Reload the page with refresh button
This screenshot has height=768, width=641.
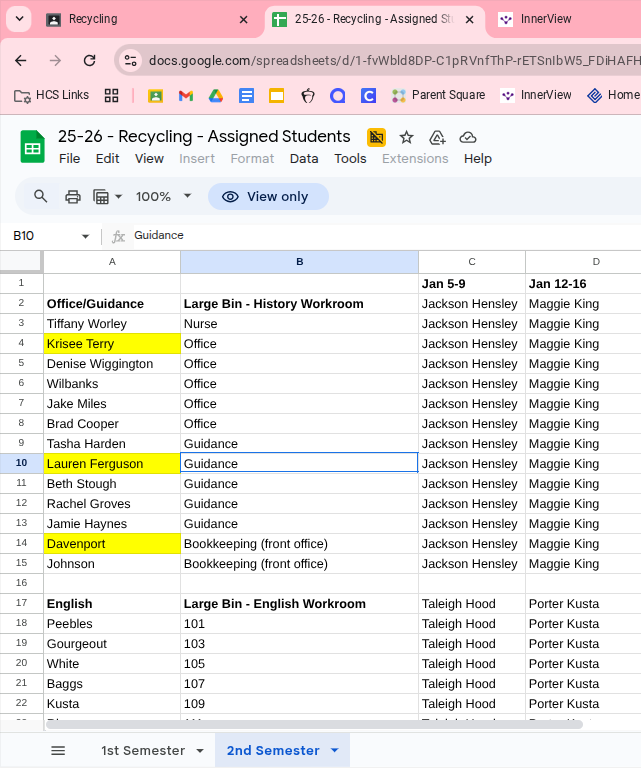(x=89, y=60)
